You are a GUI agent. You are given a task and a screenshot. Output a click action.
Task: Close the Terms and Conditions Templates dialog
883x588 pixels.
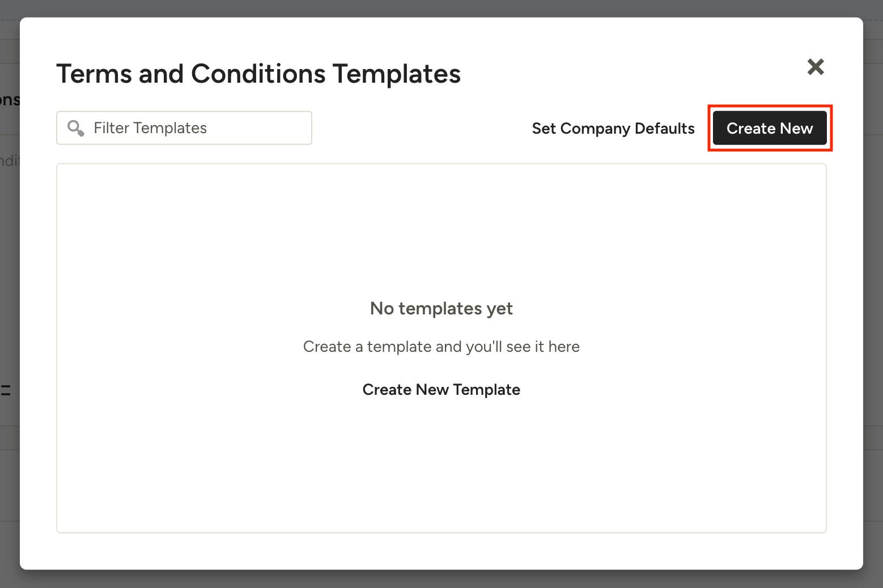click(816, 67)
